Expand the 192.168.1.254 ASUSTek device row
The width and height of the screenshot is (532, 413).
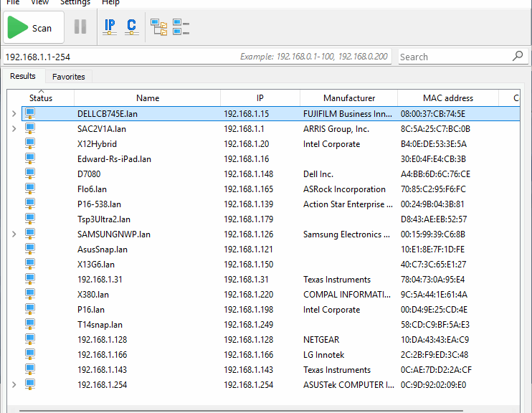click(14, 385)
